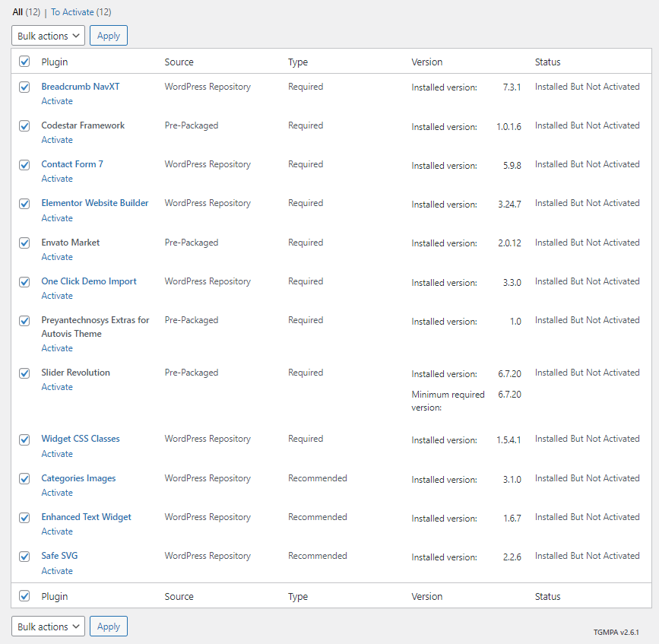This screenshot has height=644, width=659.
Task: Activate the Categories Images plugin
Action: 57,493
